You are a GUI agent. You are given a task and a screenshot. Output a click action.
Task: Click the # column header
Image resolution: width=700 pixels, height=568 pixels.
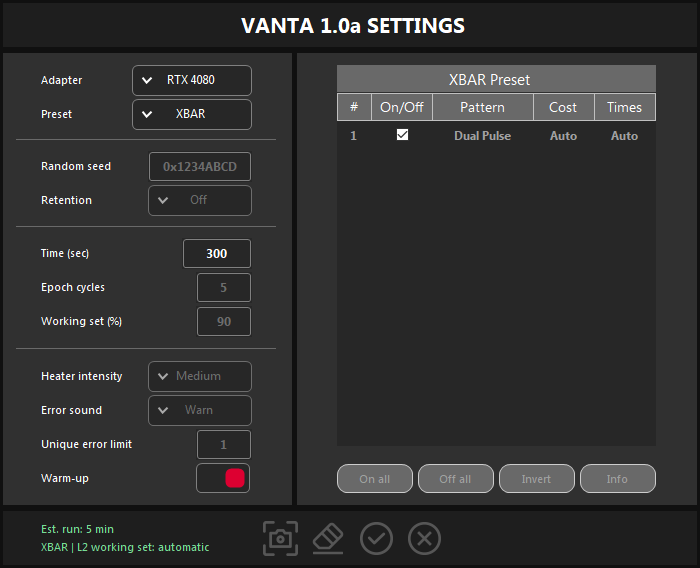[354, 107]
